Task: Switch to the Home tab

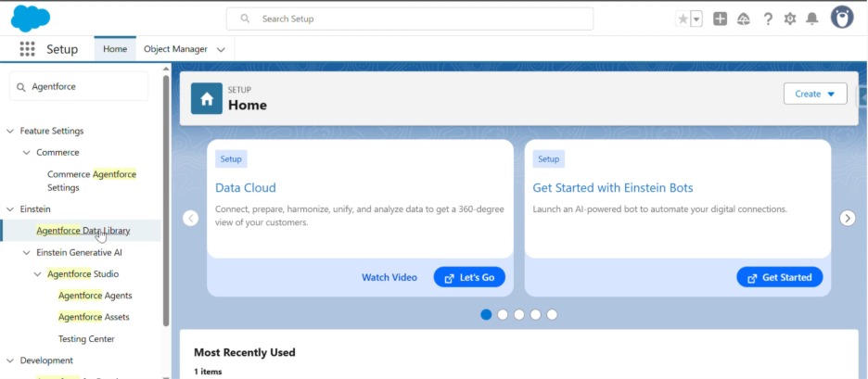Action: (115, 49)
